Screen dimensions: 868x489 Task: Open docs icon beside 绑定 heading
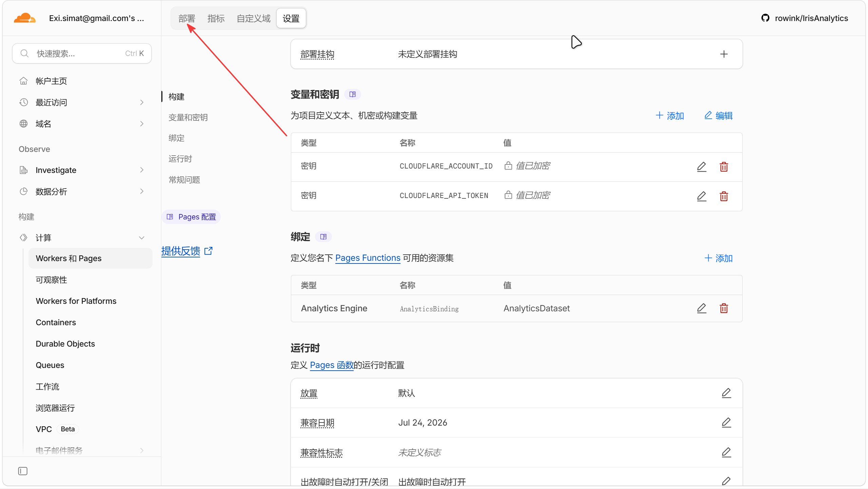coord(323,237)
